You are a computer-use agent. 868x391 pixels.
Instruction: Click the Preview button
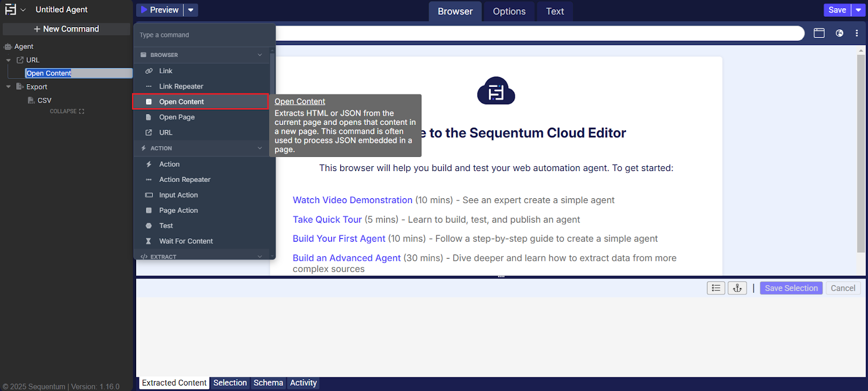160,10
